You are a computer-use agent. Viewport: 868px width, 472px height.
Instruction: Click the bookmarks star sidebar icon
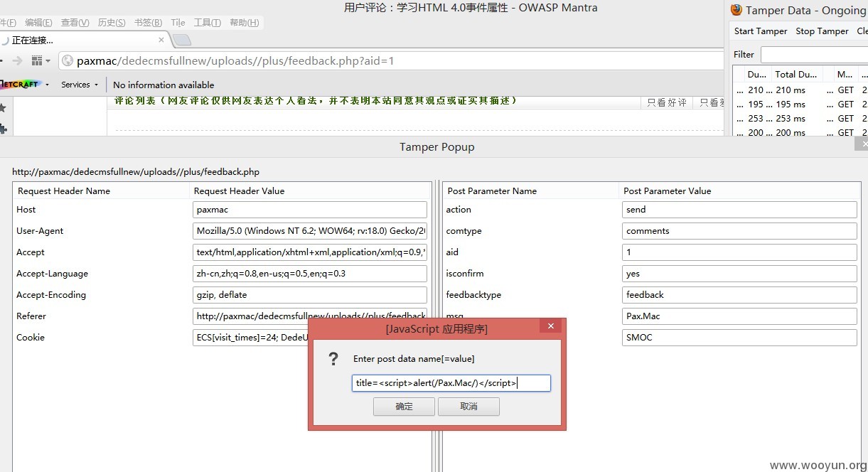[3, 108]
